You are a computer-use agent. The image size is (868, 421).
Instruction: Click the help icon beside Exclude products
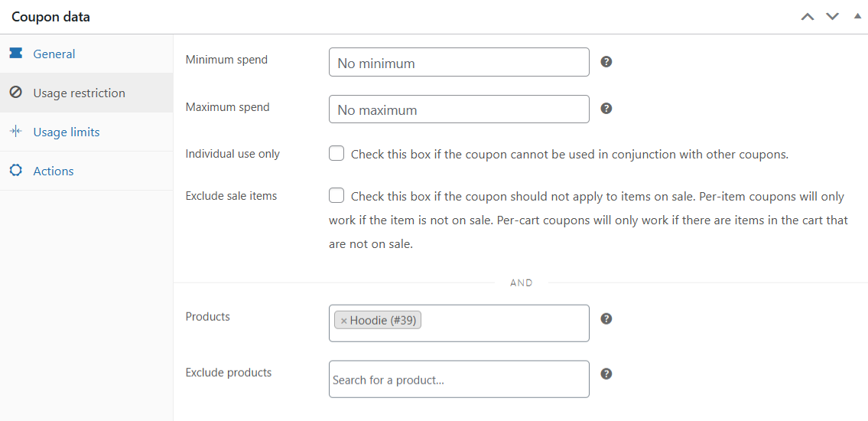tap(606, 374)
